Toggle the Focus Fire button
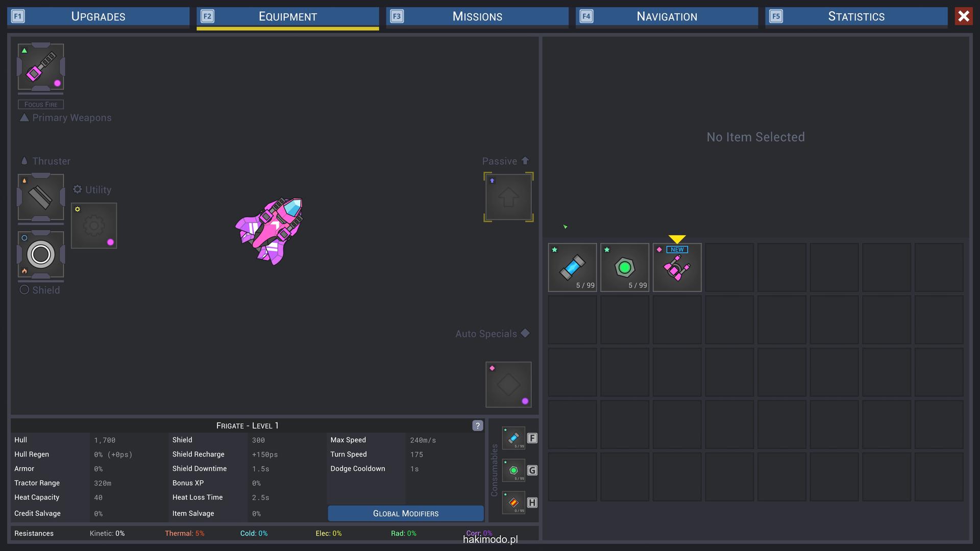The width and height of the screenshot is (980, 551). click(x=41, y=105)
